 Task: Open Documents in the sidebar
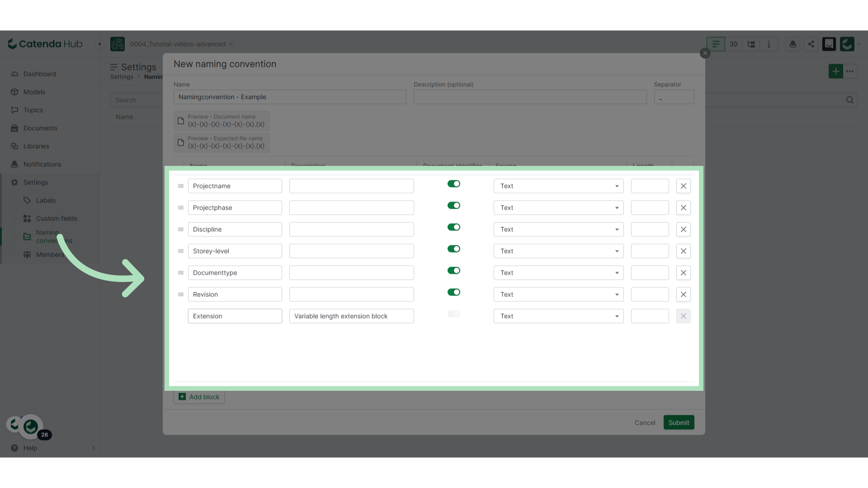tap(40, 128)
